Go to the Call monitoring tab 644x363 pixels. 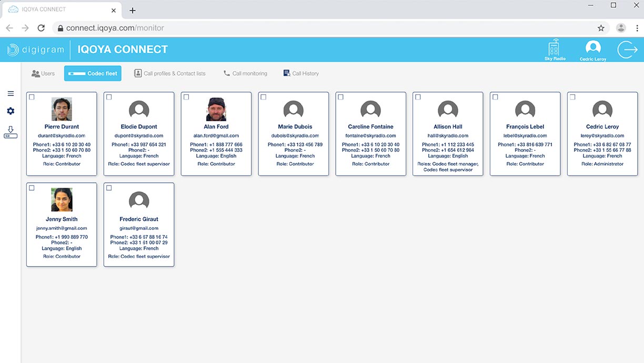coord(245,74)
